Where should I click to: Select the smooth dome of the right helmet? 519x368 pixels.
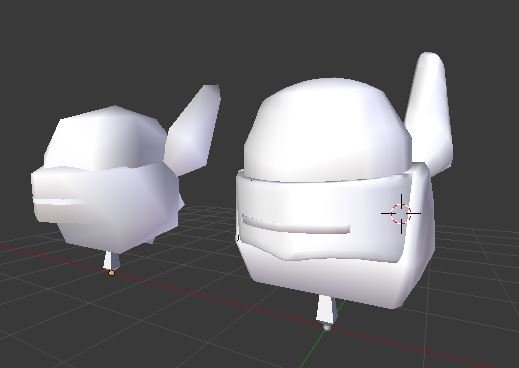[x=328, y=130]
